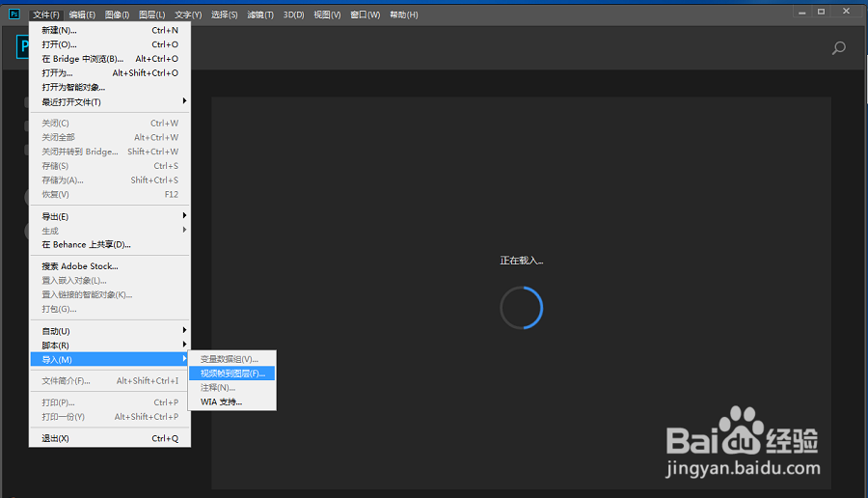Open the 窗口(W) menu
This screenshot has height=498, width=868.
pyautogui.click(x=366, y=14)
